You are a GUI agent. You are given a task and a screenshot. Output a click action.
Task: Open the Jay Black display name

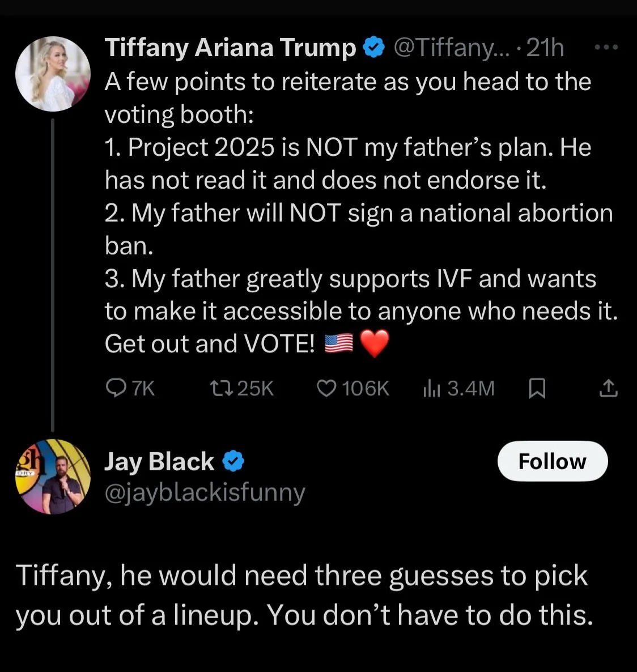tap(159, 462)
